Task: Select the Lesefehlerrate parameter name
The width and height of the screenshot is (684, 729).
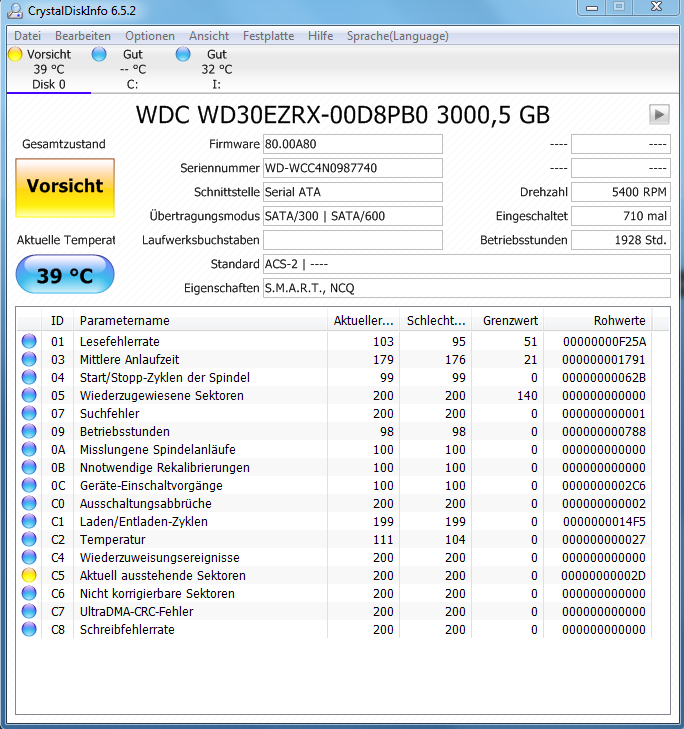Action: [120, 342]
